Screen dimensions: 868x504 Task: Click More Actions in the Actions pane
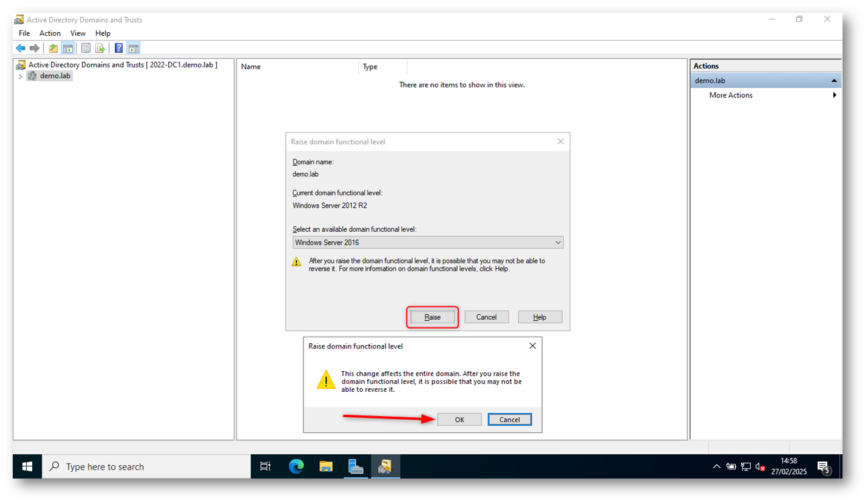[731, 95]
